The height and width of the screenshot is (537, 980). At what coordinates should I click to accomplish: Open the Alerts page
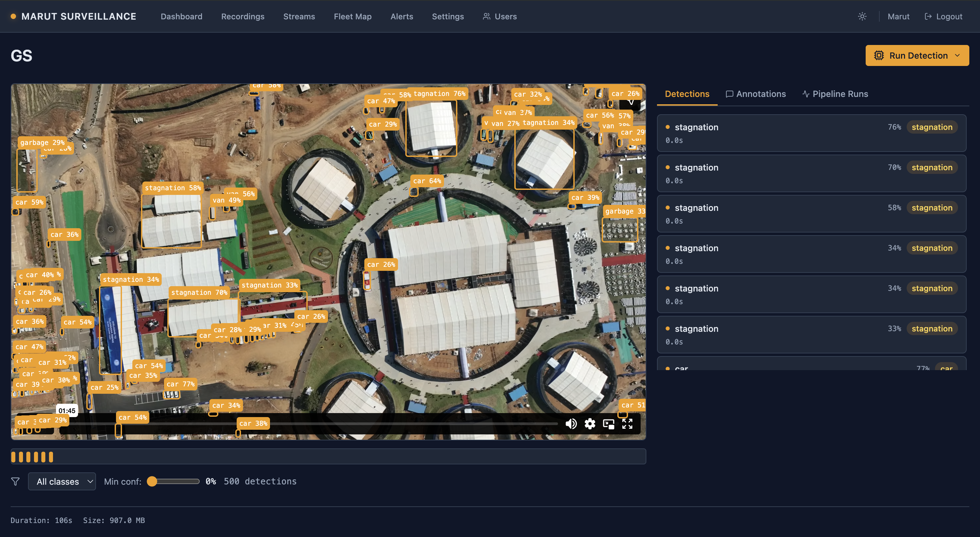[402, 16]
